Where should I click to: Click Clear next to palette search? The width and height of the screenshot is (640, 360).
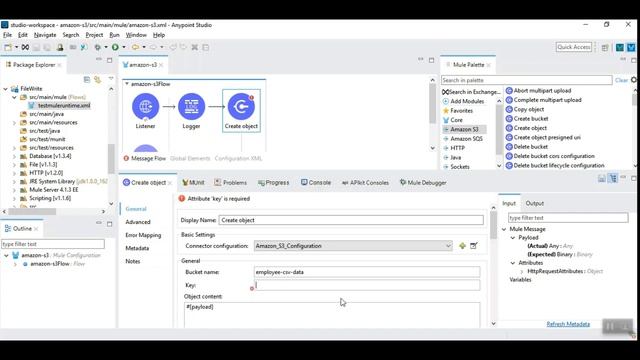pyautogui.click(x=621, y=80)
